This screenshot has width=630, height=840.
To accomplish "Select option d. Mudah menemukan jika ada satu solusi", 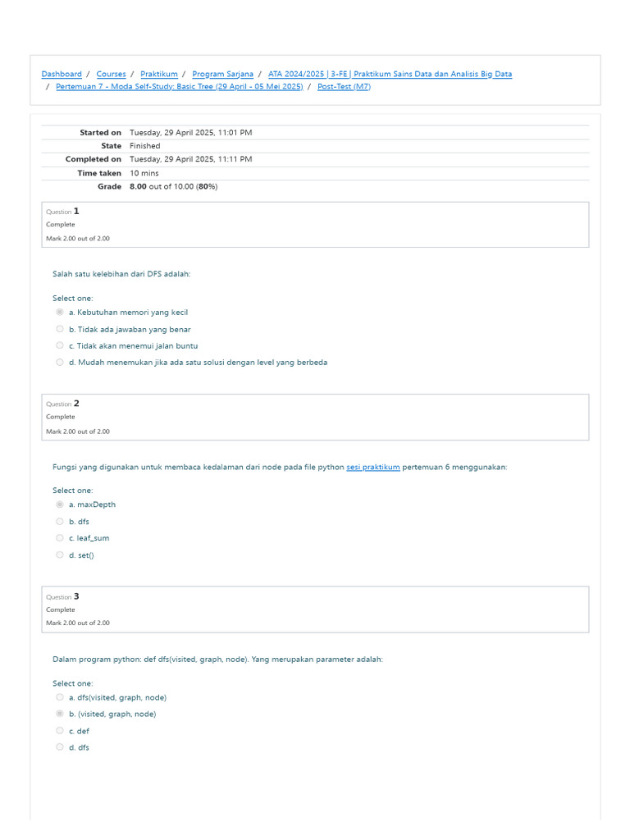I will point(60,362).
